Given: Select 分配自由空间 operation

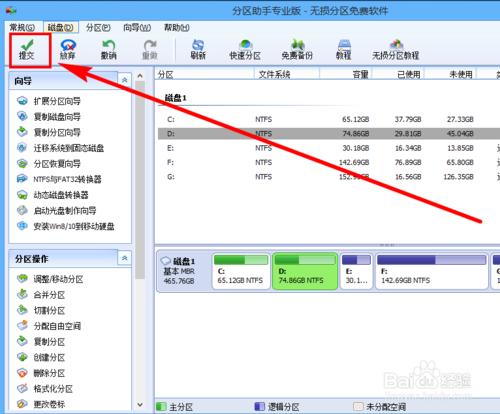Looking at the screenshot, I should 49,326.
